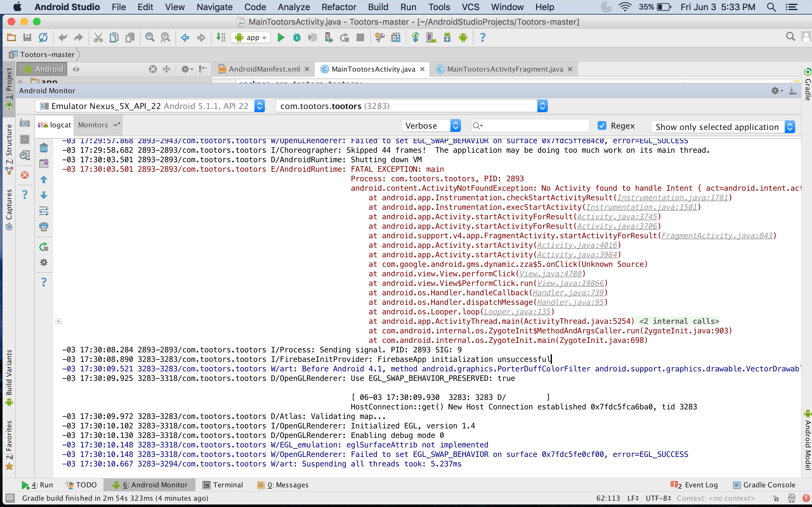Click the Debug app bug icon
Screen dimensions: 812x507
tap(297, 38)
